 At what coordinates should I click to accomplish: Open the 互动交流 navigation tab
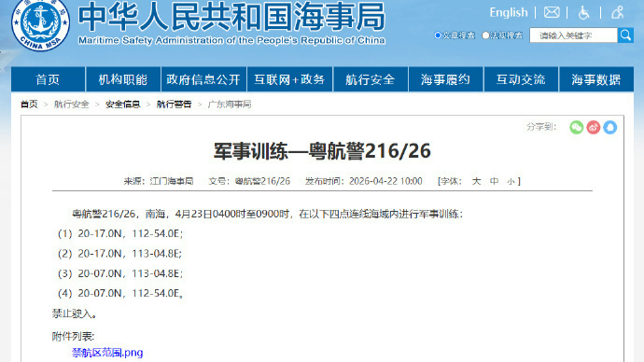tap(521, 79)
